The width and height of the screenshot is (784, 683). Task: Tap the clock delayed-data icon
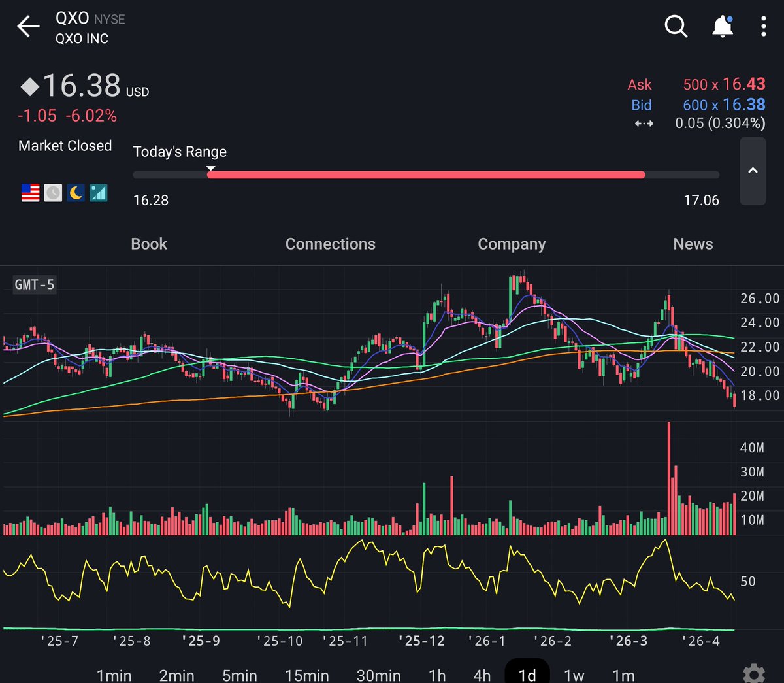point(53,192)
